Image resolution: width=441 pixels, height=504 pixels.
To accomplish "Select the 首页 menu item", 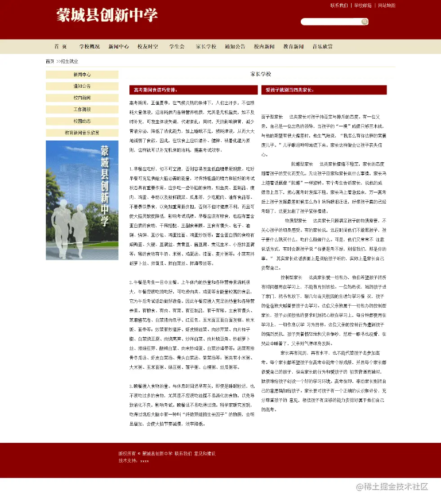I will 59,46.
